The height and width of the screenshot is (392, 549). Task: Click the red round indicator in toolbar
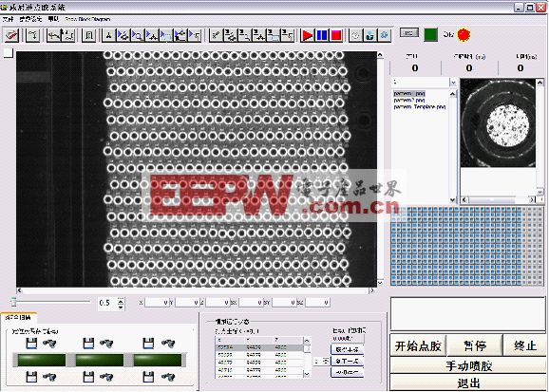point(464,34)
